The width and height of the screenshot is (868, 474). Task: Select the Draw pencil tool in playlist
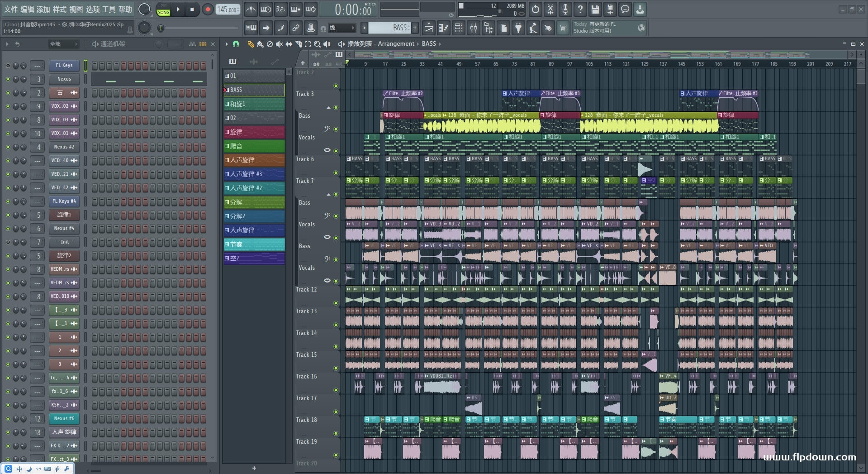point(250,44)
